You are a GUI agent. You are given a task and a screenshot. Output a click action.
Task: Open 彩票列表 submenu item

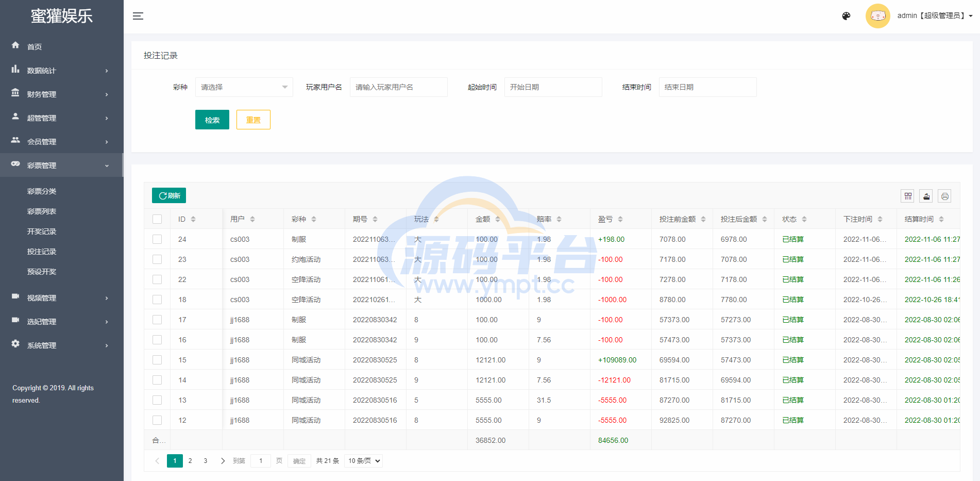(42, 211)
